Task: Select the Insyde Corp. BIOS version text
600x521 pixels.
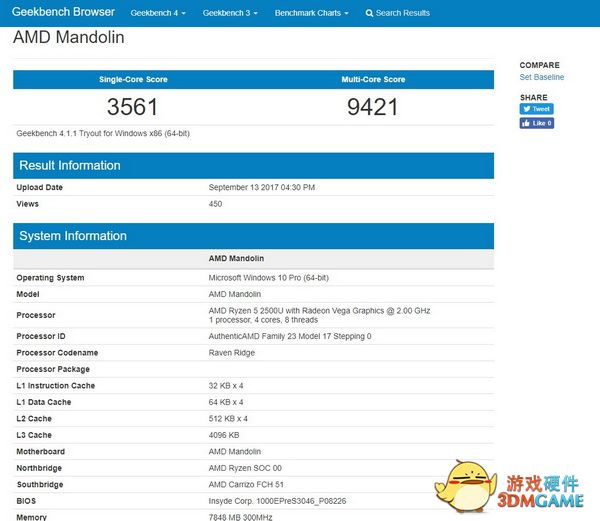Action: tap(277, 501)
